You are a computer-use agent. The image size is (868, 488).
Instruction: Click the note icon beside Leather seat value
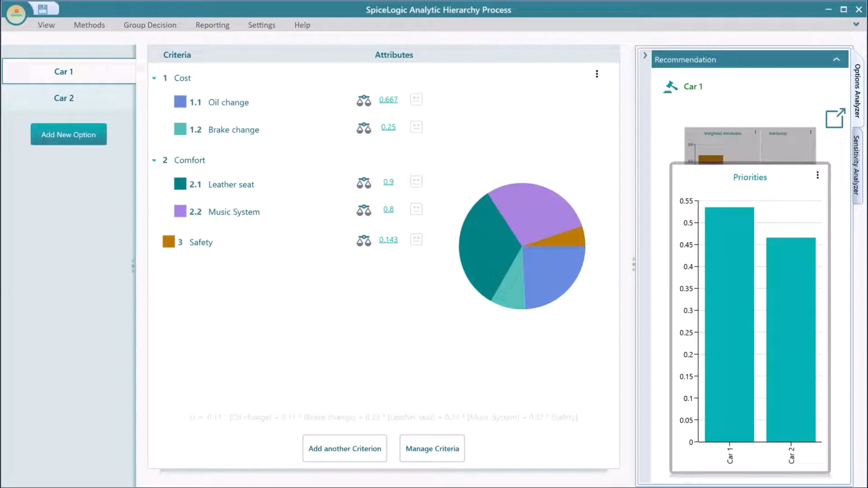tap(416, 182)
